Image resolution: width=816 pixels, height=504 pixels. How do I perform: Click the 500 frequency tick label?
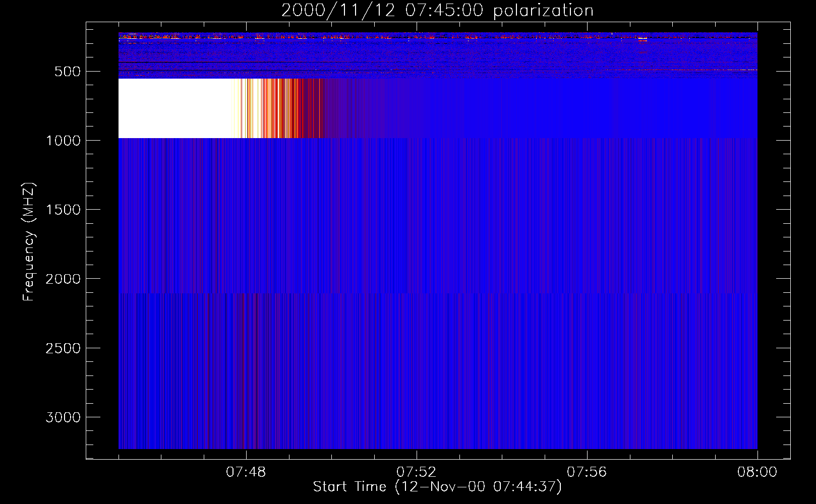[68, 72]
